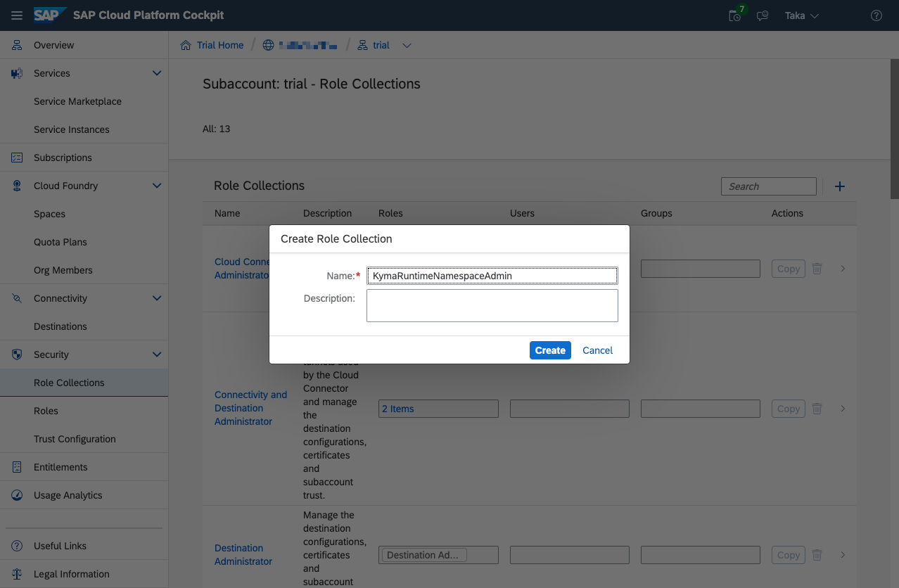899x588 pixels.
Task: Click the Name column header
Action: pyautogui.click(x=227, y=213)
